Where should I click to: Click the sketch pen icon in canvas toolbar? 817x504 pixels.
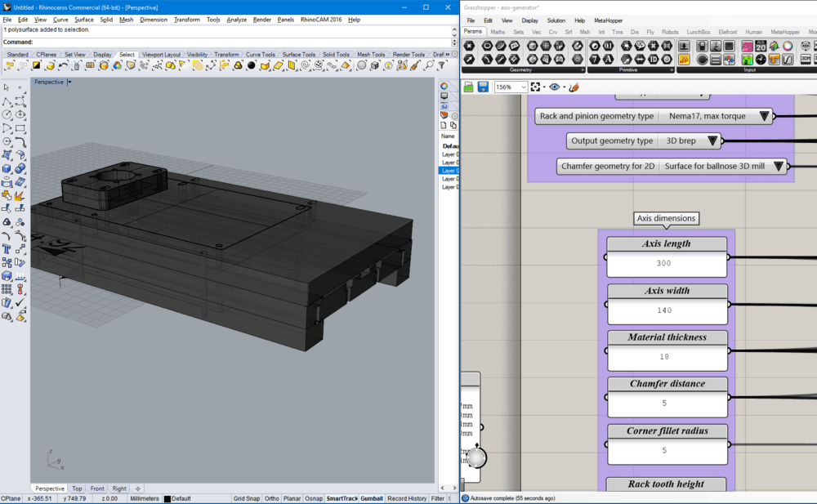click(574, 87)
